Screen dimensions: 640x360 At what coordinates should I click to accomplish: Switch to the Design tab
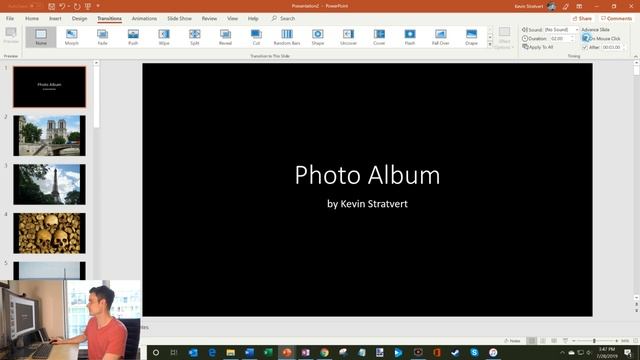(x=80, y=19)
